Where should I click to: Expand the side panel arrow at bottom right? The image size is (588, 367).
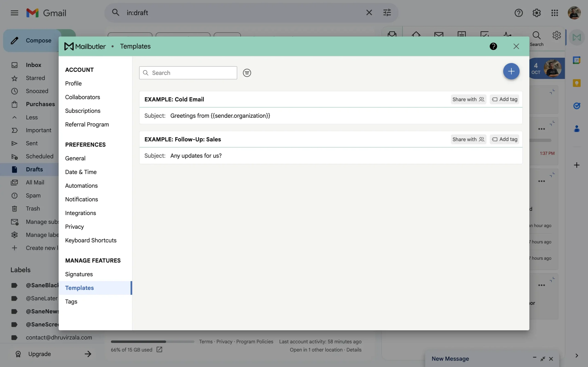[x=577, y=356]
